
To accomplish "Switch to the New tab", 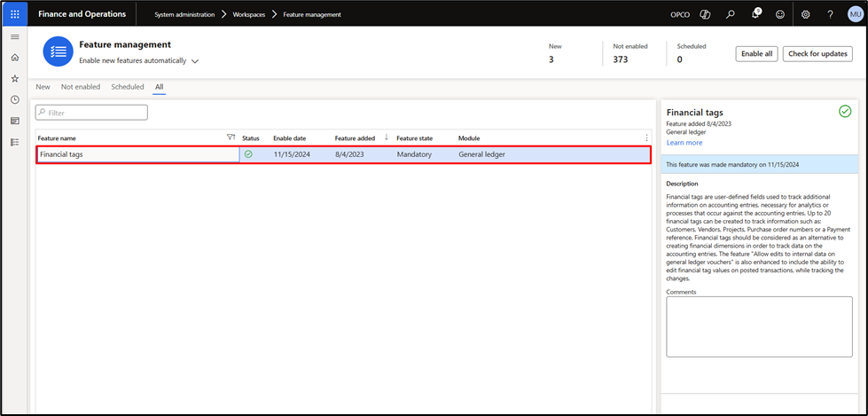I will click(43, 87).
